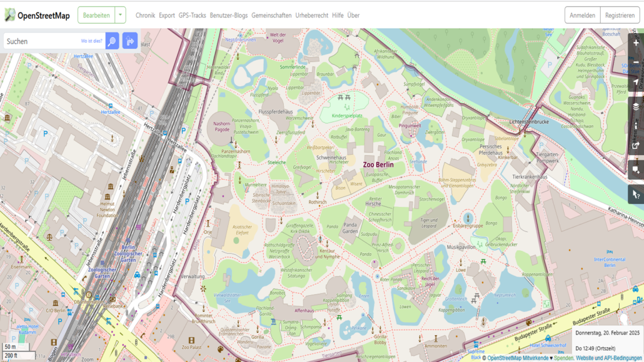
Task: Select the 'Lichtensteinbrücke' label
Action: [x=529, y=122]
